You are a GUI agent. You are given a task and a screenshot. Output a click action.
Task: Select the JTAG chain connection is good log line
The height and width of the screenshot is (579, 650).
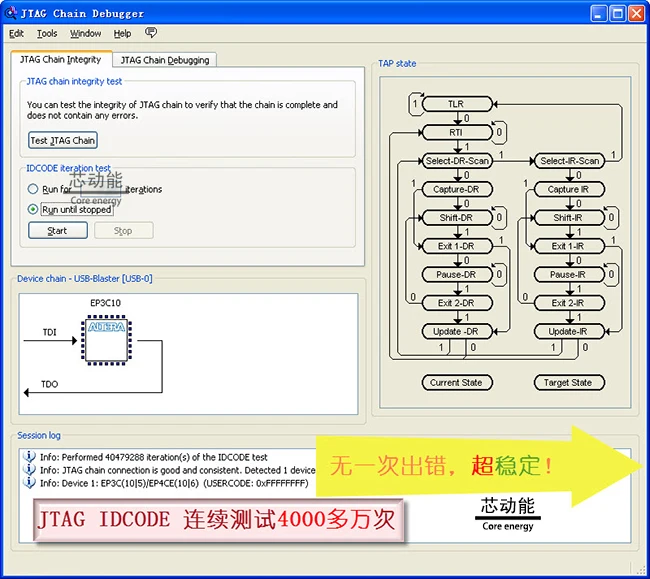tap(178, 470)
